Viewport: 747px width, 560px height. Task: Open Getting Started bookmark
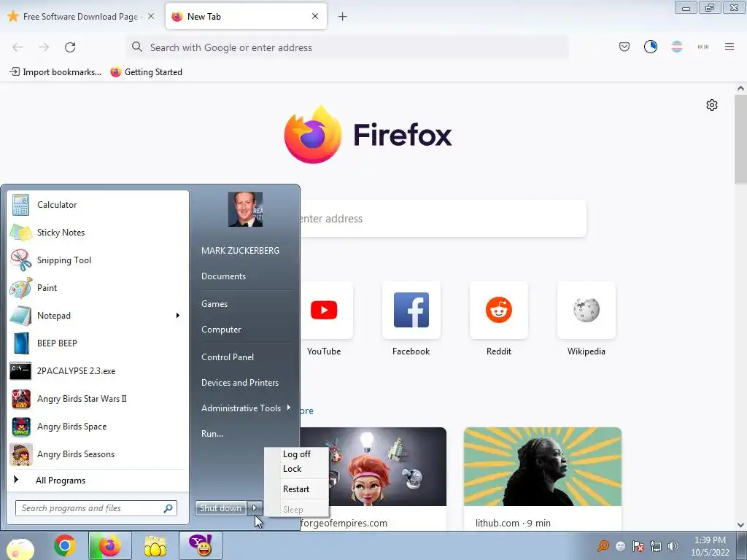pos(146,72)
